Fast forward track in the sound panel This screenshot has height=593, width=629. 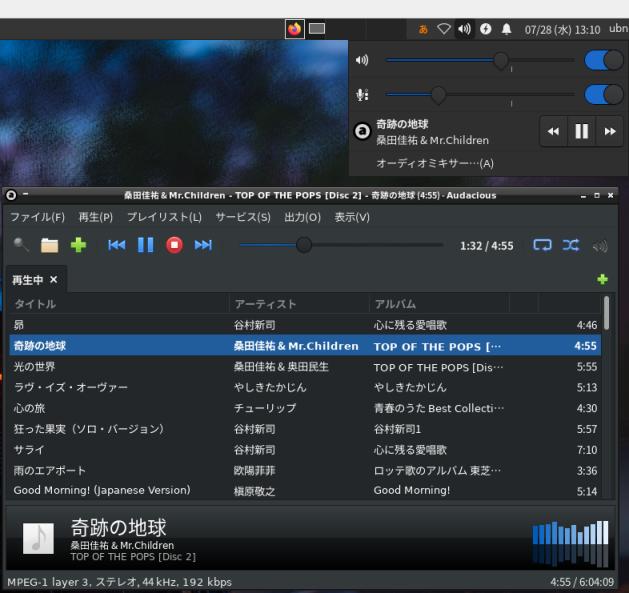610,131
